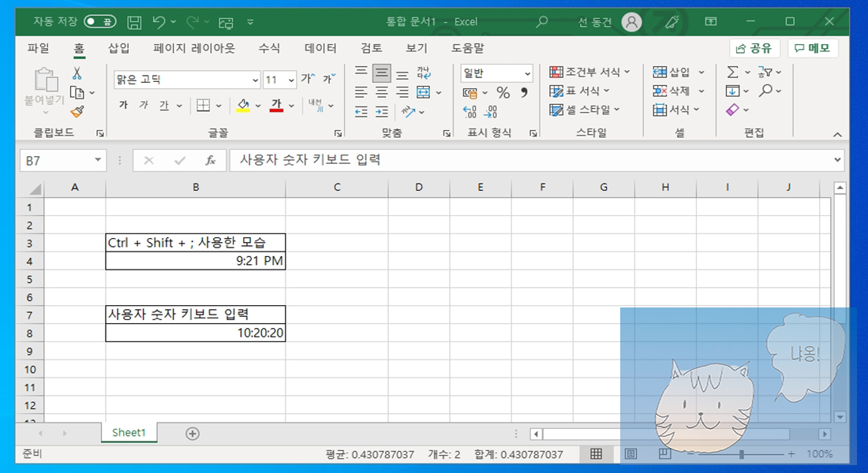Undo the last action in title bar
868x473 pixels.
pos(159,21)
